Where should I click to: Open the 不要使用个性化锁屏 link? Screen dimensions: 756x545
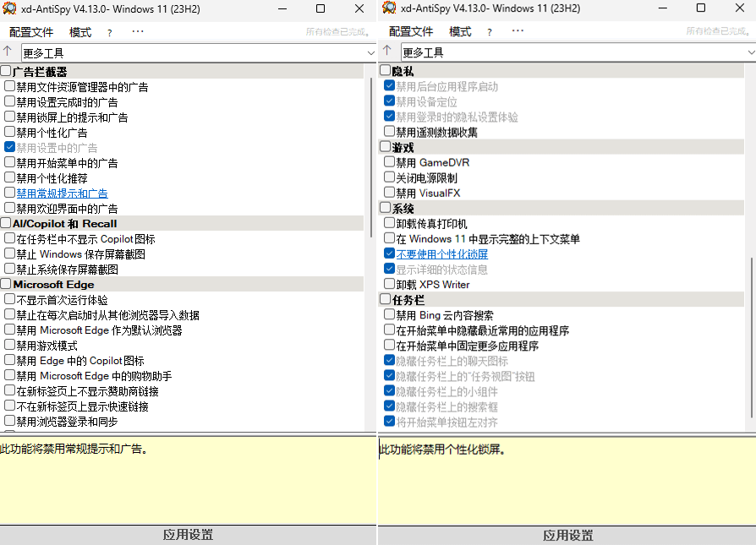click(x=442, y=254)
